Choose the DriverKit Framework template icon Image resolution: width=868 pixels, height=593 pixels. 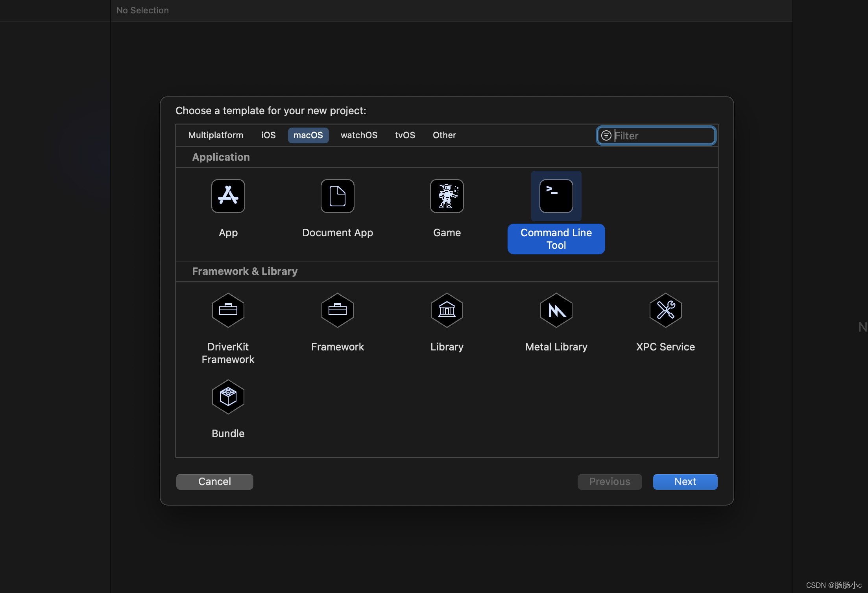click(x=228, y=310)
